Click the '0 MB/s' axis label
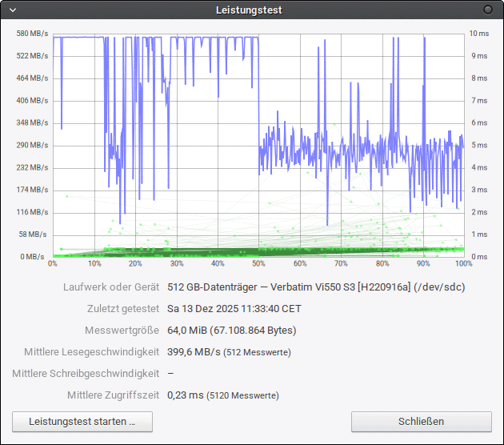The width and height of the screenshot is (504, 445). tap(32, 257)
